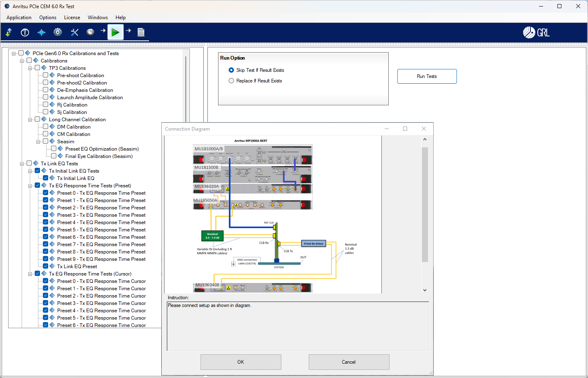
Task: Open the License menu
Action: pyautogui.click(x=72, y=18)
